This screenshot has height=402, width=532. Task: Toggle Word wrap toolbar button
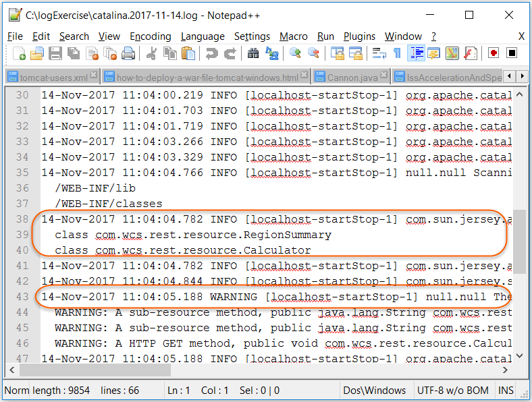(379, 53)
